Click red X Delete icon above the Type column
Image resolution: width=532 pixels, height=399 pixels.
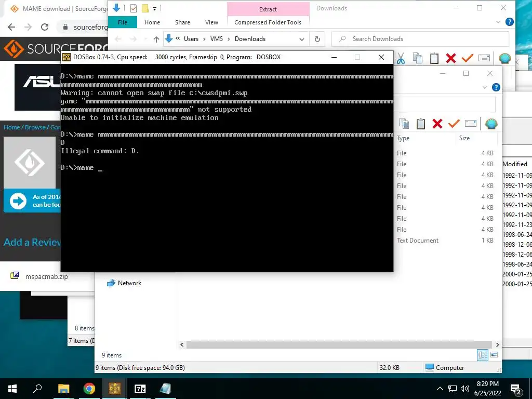437,124
